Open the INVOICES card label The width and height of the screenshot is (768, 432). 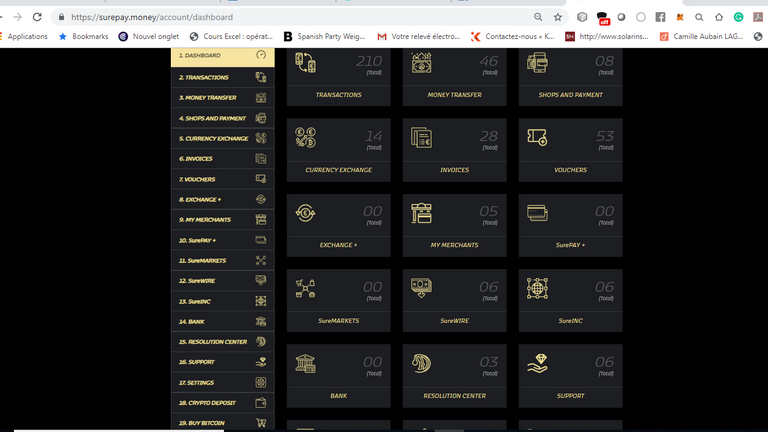coord(455,170)
